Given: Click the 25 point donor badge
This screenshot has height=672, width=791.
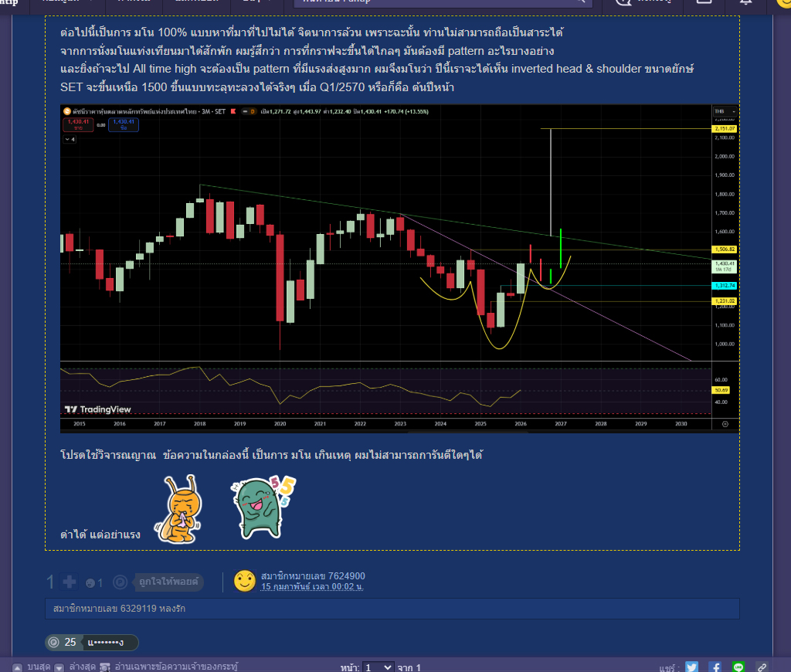Looking at the screenshot, I should coord(91,642).
